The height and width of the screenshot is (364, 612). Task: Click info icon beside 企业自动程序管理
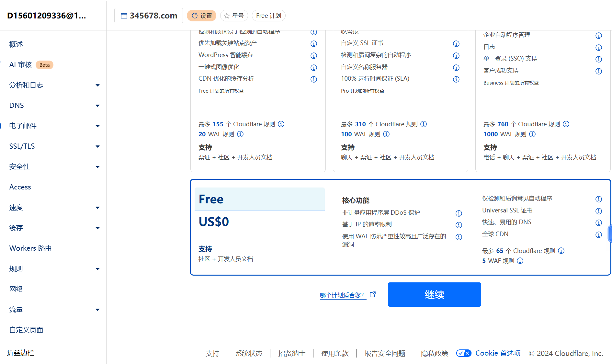coord(598,36)
